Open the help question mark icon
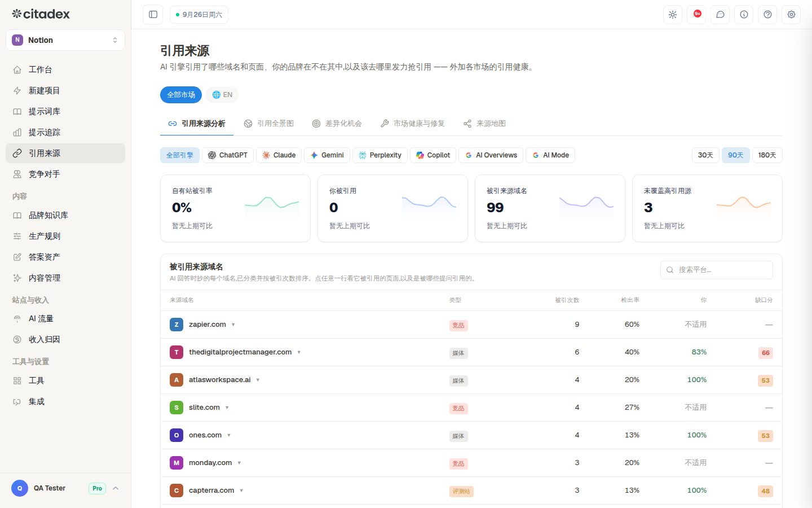Screen dimensions: 812x508 point(767,15)
